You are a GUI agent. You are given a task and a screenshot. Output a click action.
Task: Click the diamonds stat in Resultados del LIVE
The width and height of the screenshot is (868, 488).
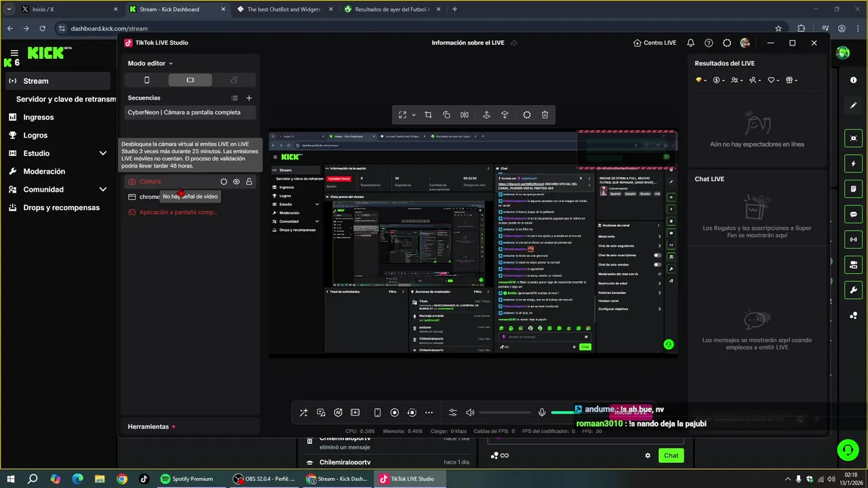click(x=701, y=80)
